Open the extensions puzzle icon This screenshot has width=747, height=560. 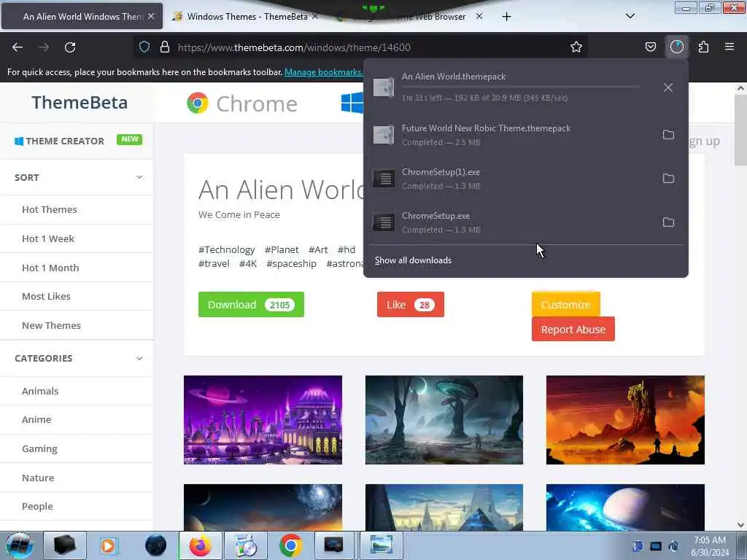703,47
